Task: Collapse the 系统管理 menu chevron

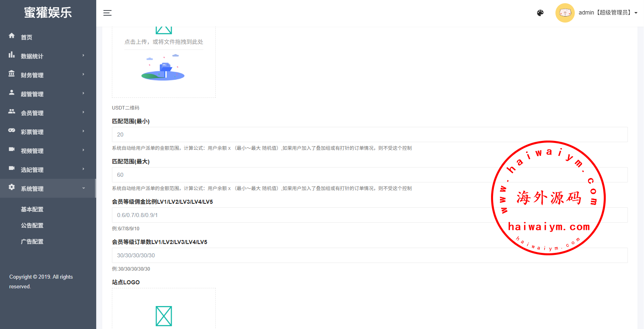Action: (83, 188)
